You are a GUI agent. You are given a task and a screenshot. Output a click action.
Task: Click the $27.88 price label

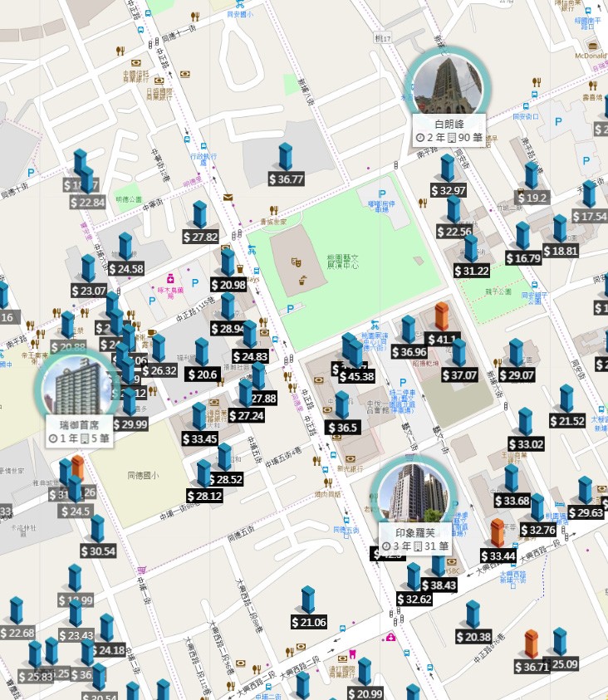pos(263,399)
